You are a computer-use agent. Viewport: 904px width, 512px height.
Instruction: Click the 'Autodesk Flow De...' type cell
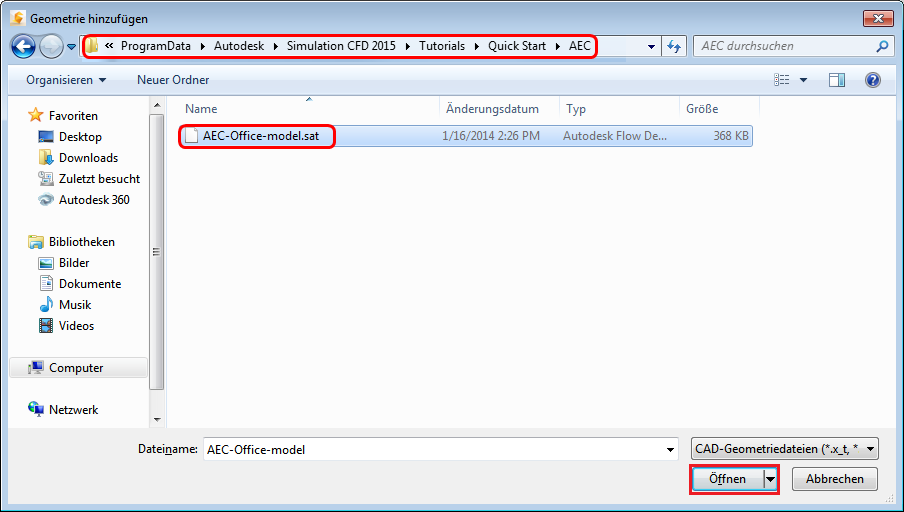(615, 136)
